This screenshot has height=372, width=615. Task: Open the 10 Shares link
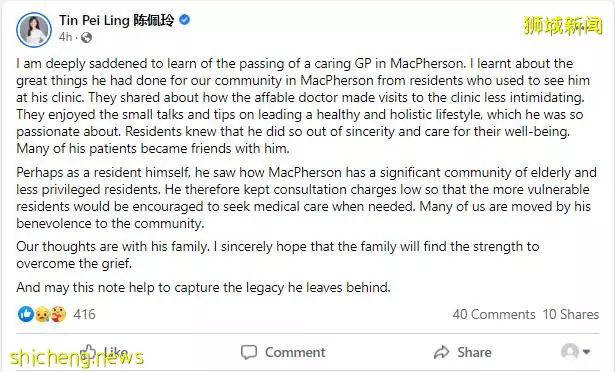click(x=571, y=314)
